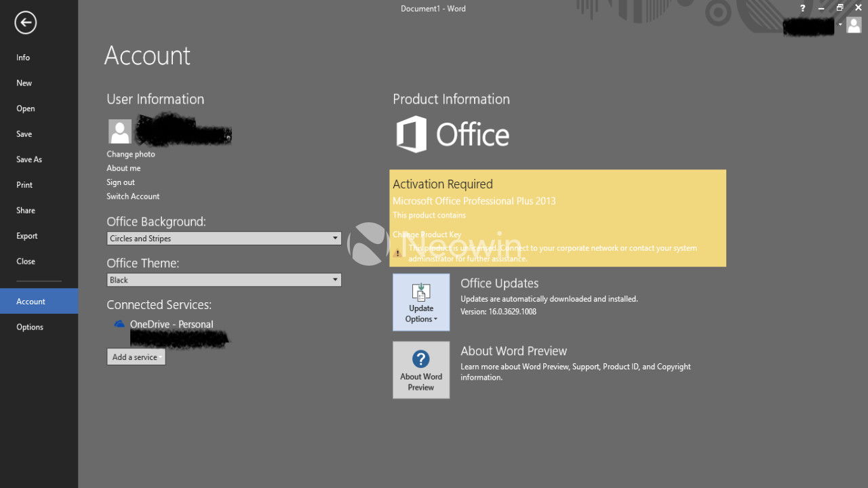Image resolution: width=868 pixels, height=488 pixels.
Task: Click the Sign out link
Action: click(121, 182)
